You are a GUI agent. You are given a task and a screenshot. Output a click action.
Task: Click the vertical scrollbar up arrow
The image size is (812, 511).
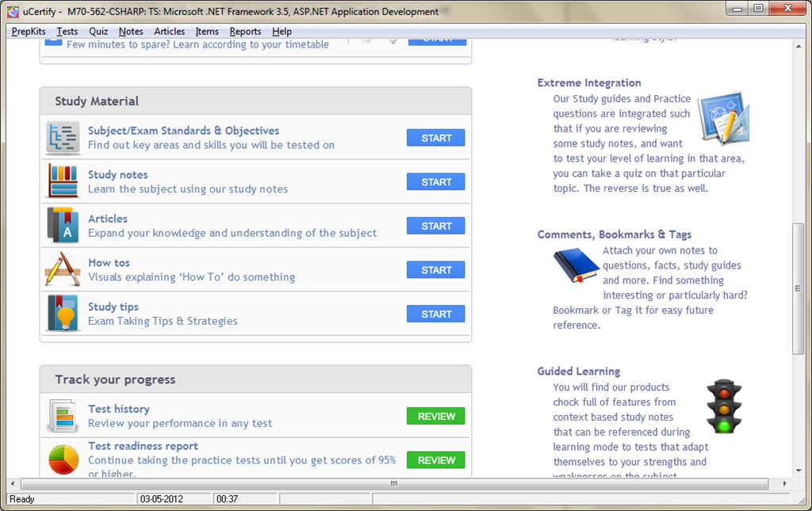coord(798,47)
